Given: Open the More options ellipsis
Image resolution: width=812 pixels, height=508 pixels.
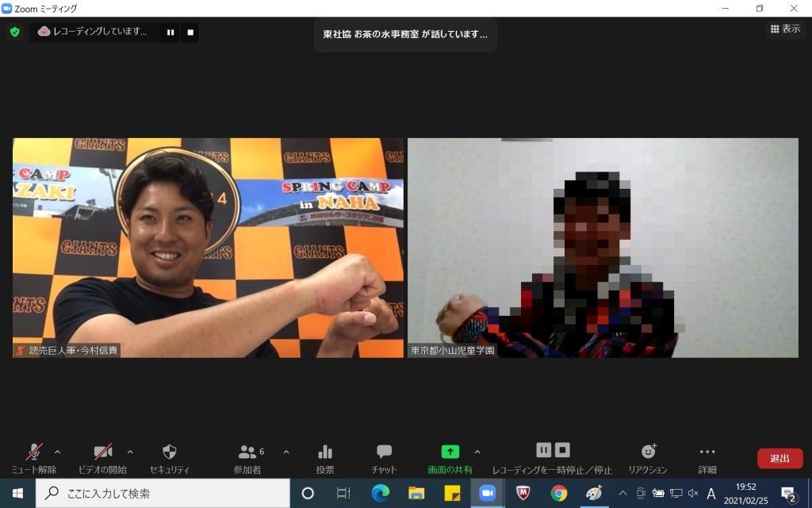Looking at the screenshot, I should coord(707,457).
